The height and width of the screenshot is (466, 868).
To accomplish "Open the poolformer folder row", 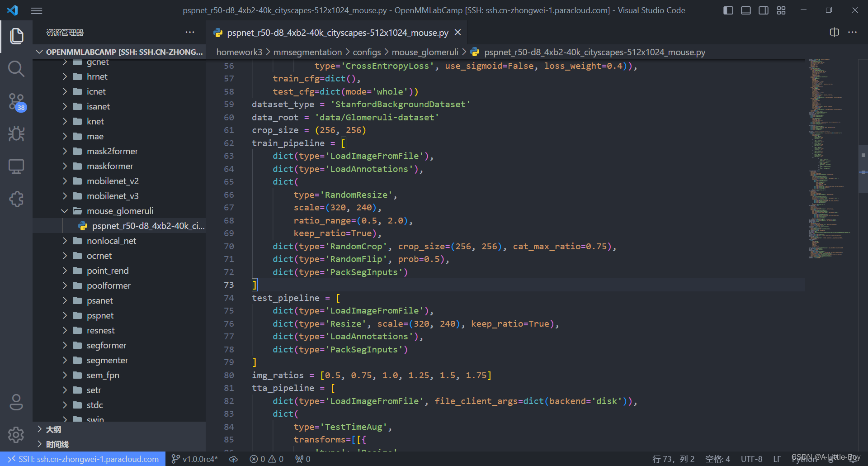I will point(119,285).
